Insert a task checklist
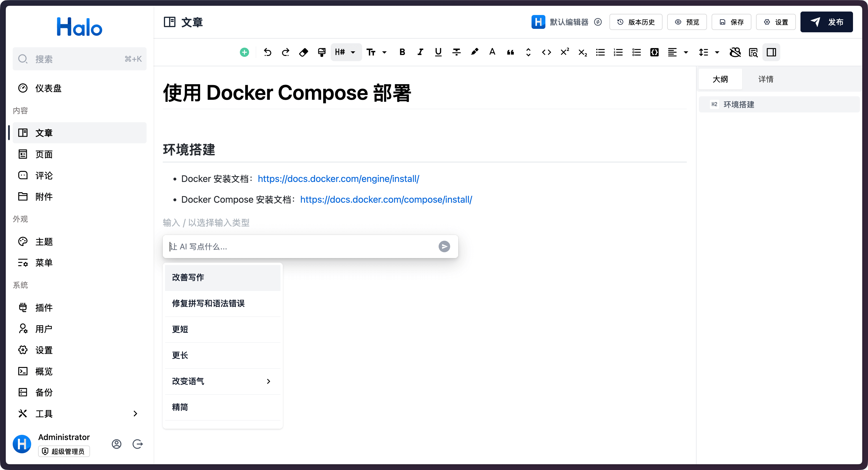 637,52
